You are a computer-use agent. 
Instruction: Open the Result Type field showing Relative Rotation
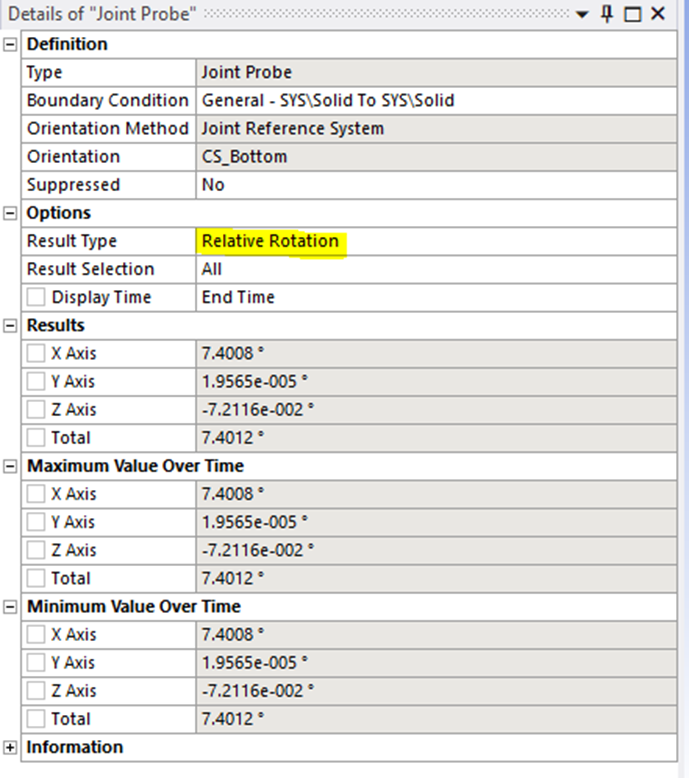435,241
